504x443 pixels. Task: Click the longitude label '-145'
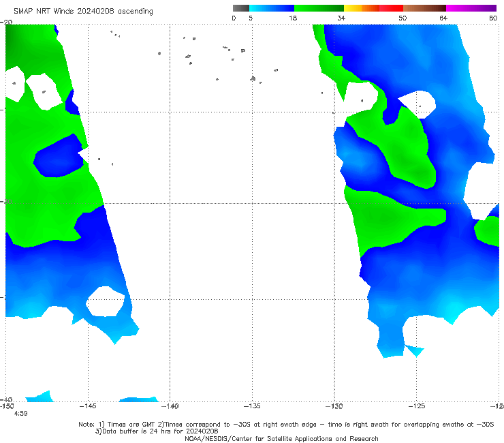(88, 406)
